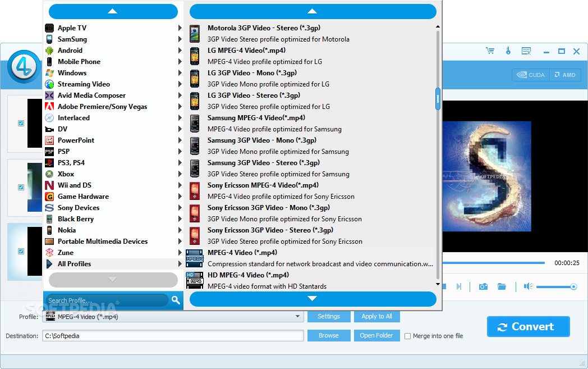
Task: Choose Samsung 3GP Video - Mono profile
Action: 310,145
